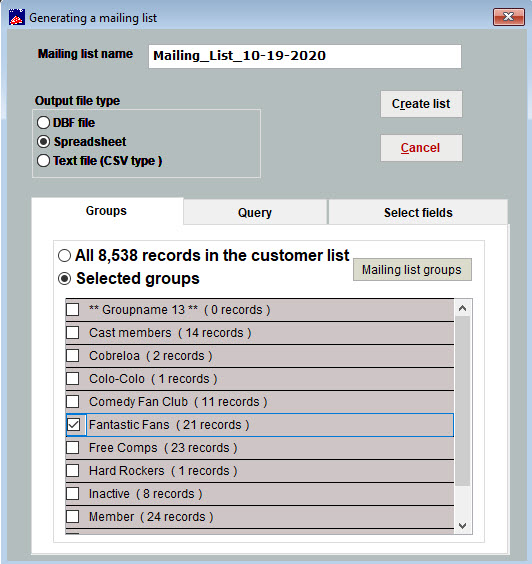Open Mailing list groups button
The width and height of the screenshot is (532, 564).
pyautogui.click(x=412, y=269)
